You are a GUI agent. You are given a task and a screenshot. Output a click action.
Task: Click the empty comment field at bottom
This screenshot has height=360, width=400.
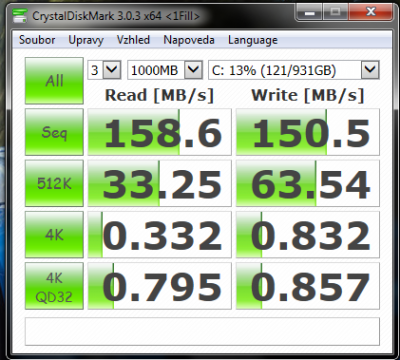click(202, 331)
